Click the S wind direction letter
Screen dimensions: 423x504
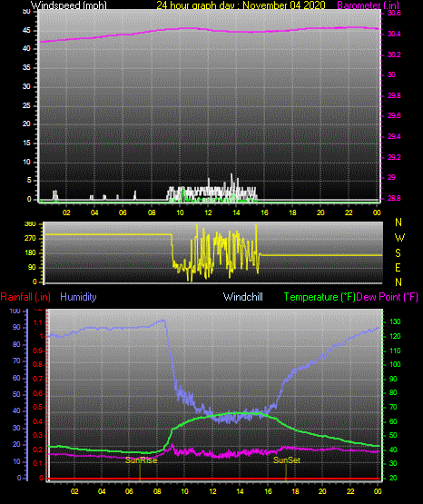(398, 253)
